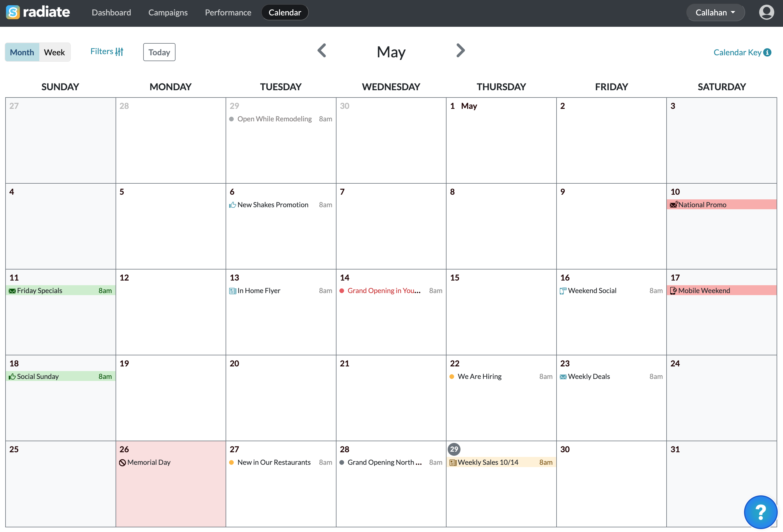Click the Calendar Key info icon

click(x=767, y=53)
